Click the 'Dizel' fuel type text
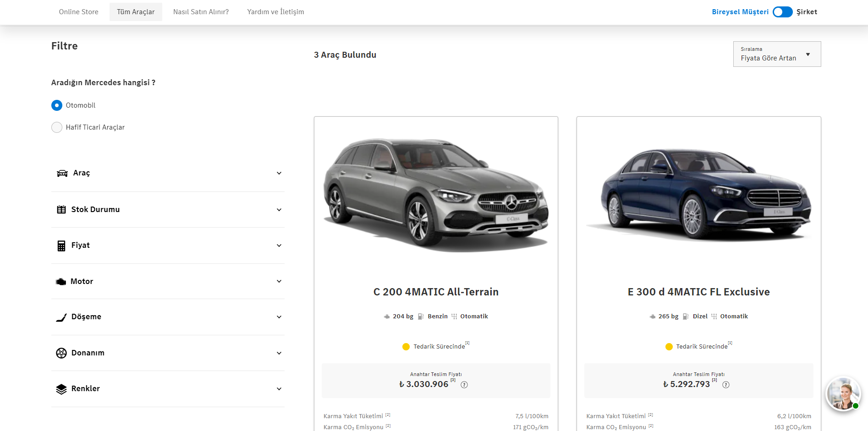The width and height of the screenshot is (868, 431). click(700, 316)
